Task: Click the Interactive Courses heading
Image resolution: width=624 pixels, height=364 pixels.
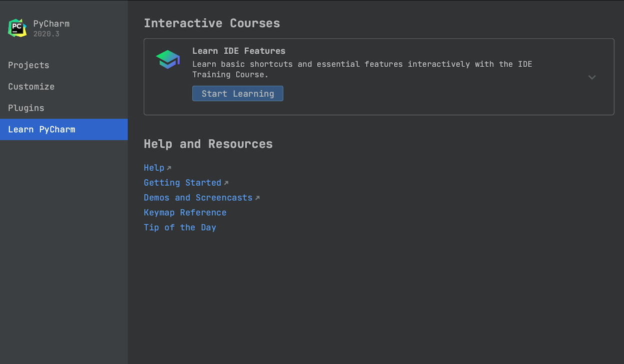Action: pos(211,23)
